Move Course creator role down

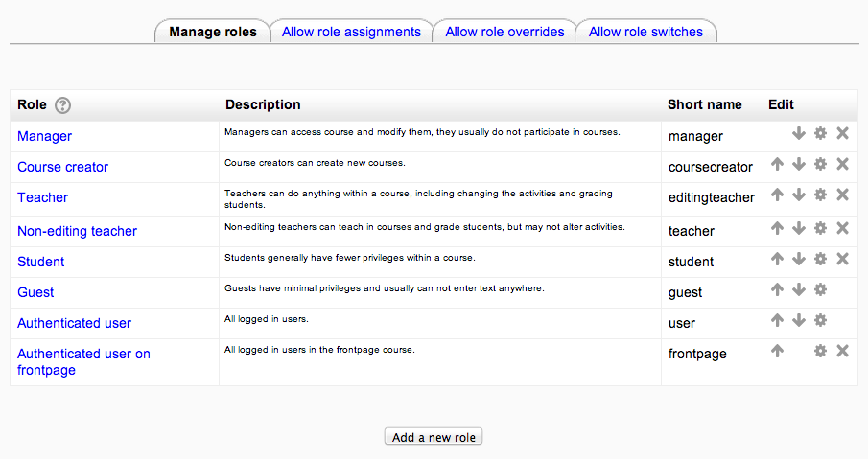(x=798, y=164)
